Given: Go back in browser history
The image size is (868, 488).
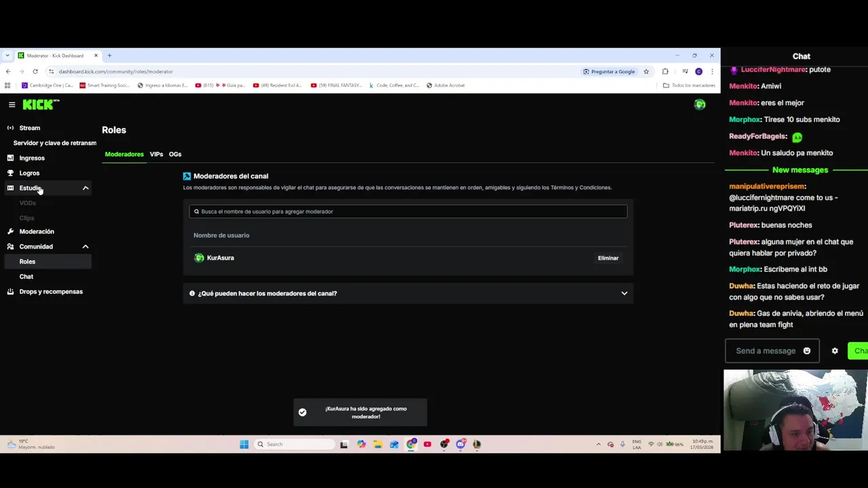Looking at the screenshot, I should (x=8, y=71).
